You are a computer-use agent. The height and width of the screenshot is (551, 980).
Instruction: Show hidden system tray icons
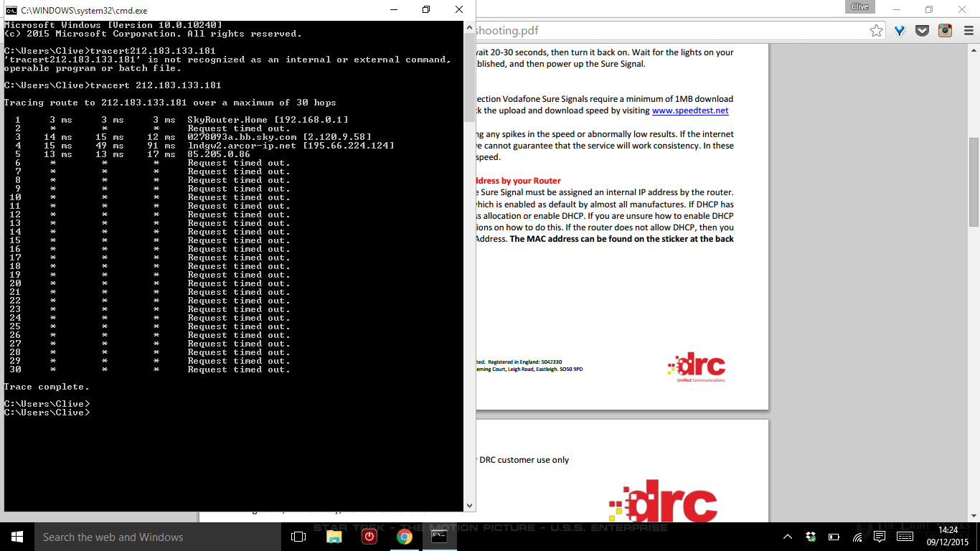click(x=787, y=537)
